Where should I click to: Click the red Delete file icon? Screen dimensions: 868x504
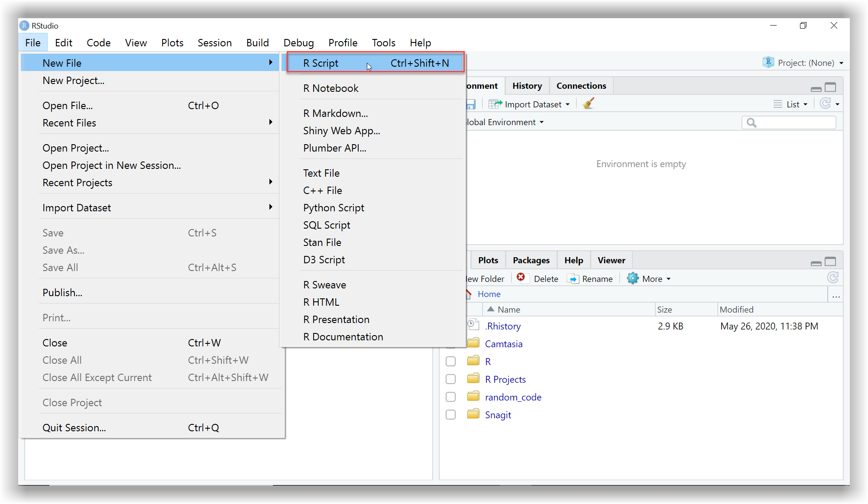coord(521,278)
